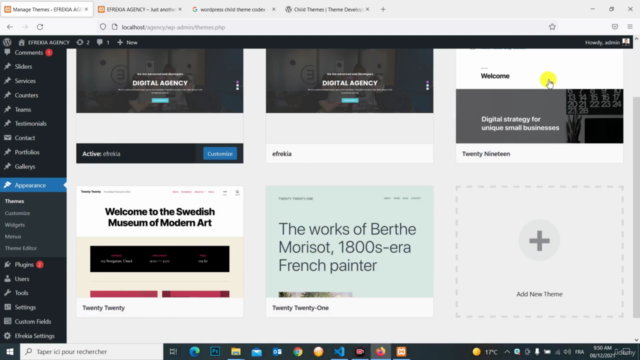Launch Photoshop from taskbar
Viewport: 640px width, 360px height.
215,351
